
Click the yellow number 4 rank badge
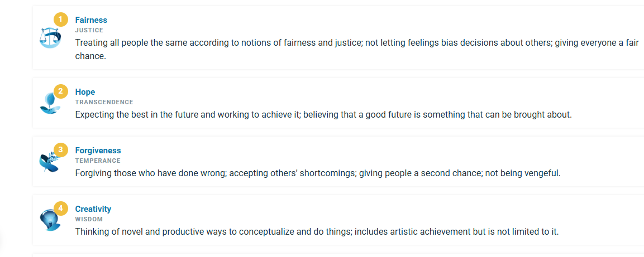click(60, 208)
